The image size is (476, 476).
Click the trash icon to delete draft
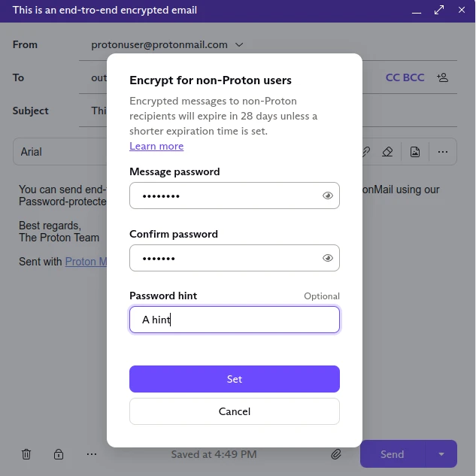coord(26,454)
